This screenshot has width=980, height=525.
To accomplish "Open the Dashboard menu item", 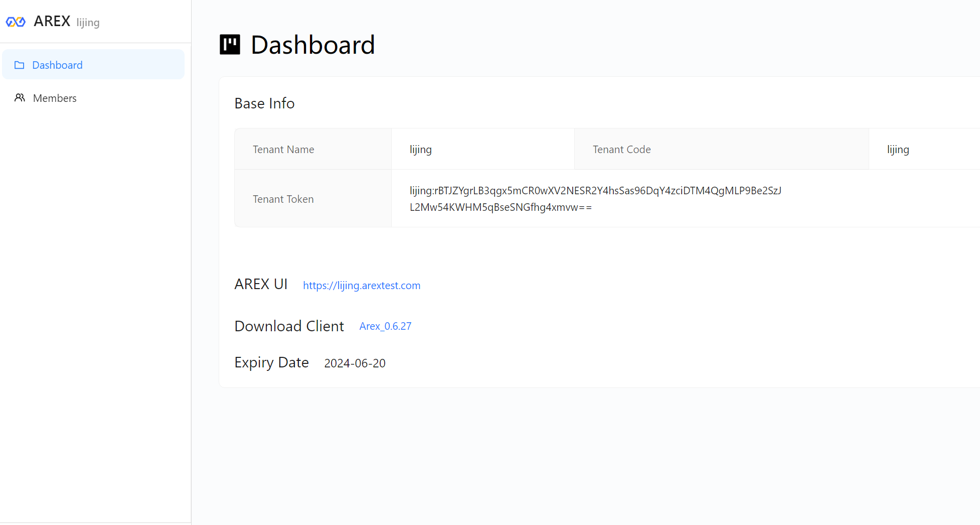I will [93, 64].
